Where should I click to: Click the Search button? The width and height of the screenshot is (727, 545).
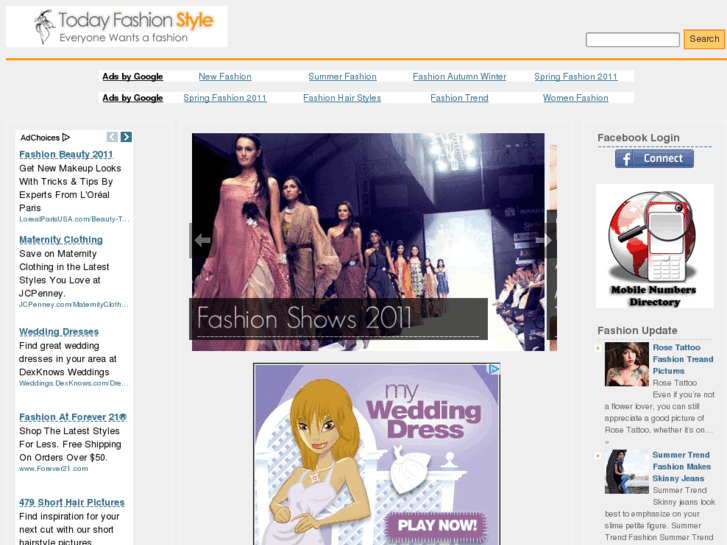[704, 39]
